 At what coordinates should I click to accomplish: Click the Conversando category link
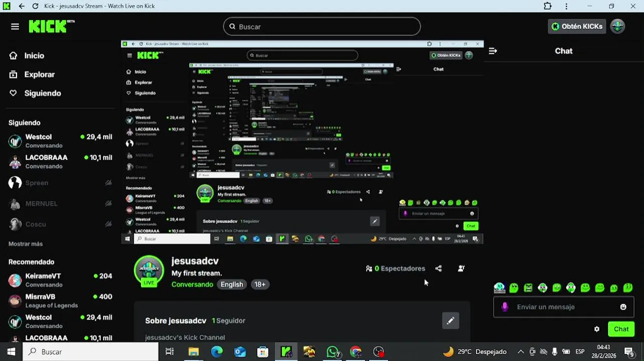pyautogui.click(x=192, y=284)
